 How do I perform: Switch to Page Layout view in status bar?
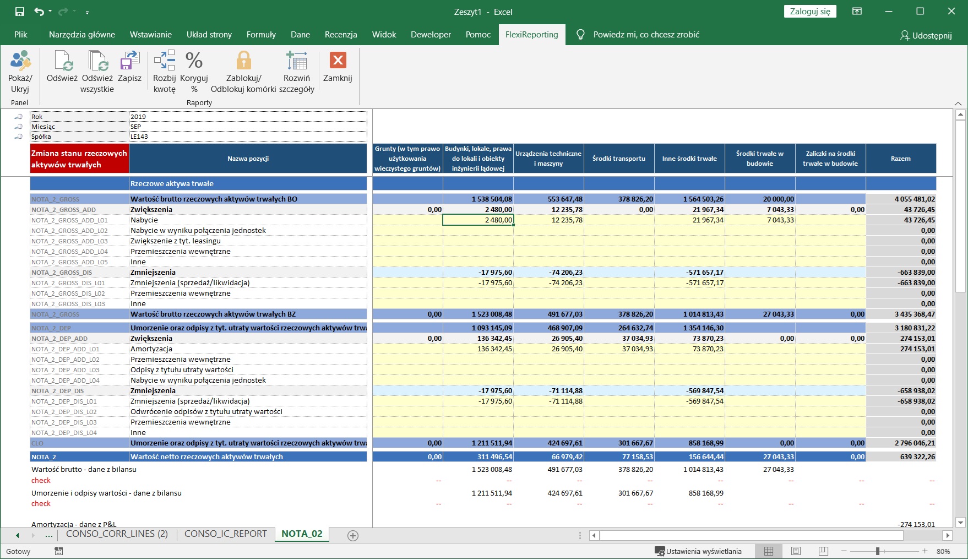(x=796, y=551)
